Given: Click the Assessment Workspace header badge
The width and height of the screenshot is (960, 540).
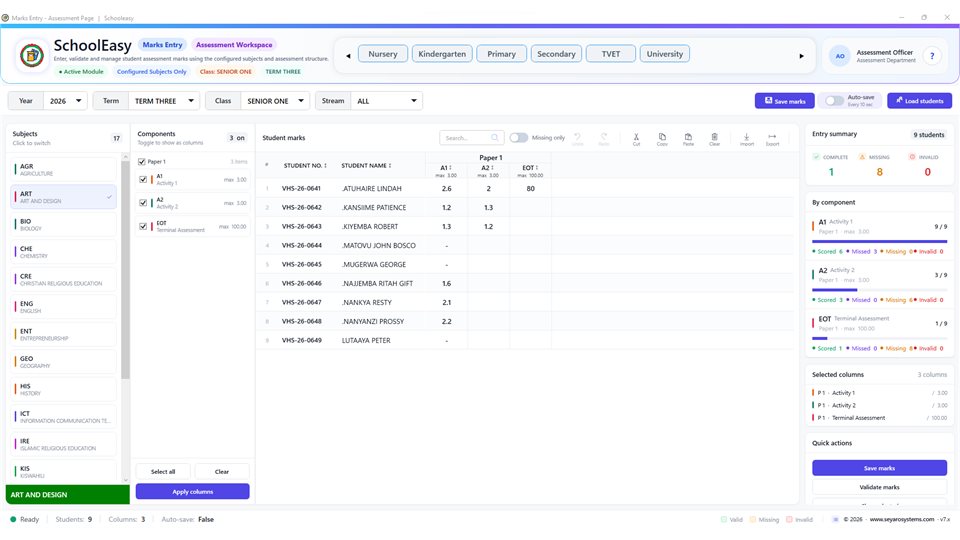Looking at the screenshot, I should coord(234,45).
